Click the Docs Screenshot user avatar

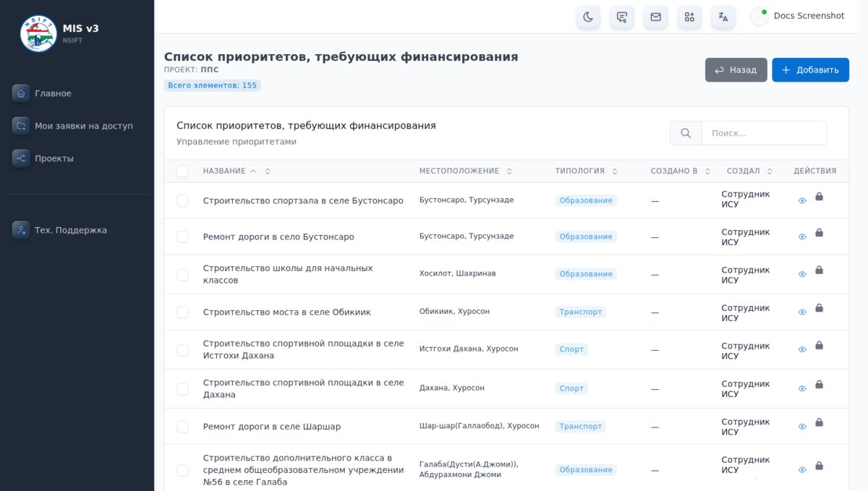(759, 17)
